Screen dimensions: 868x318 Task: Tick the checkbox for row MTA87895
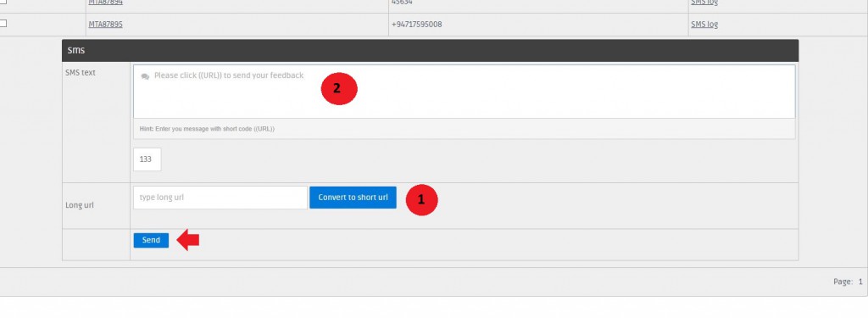click(x=3, y=23)
